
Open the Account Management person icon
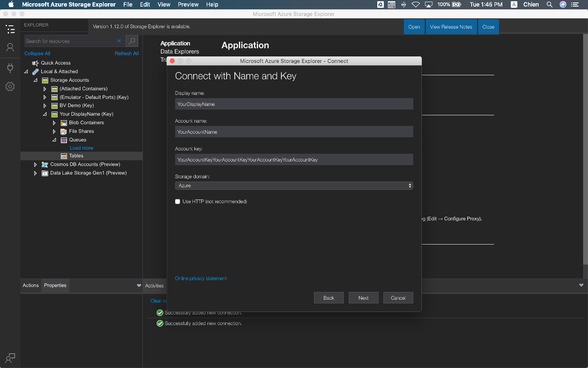coord(10,48)
